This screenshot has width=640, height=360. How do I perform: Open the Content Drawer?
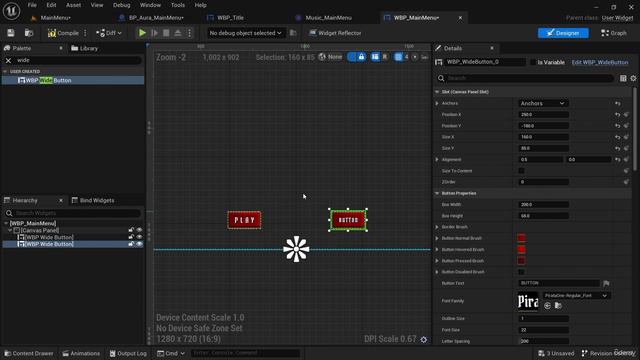click(29, 353)
